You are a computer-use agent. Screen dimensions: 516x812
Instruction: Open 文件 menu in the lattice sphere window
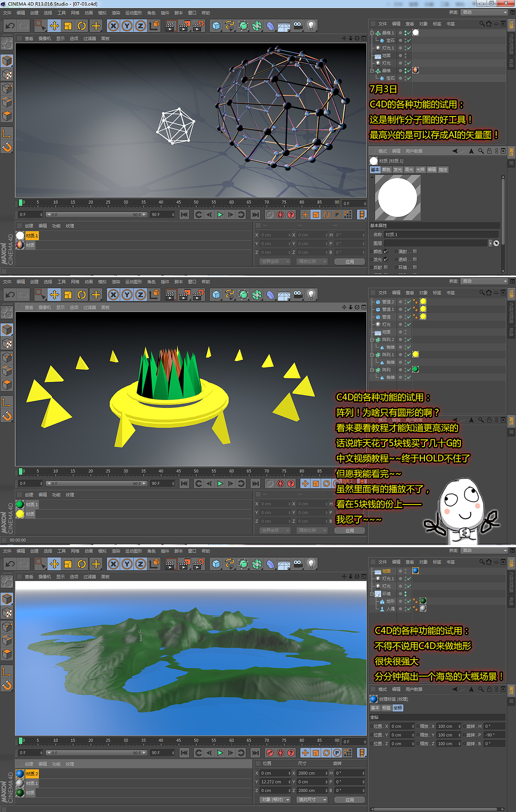7,13
